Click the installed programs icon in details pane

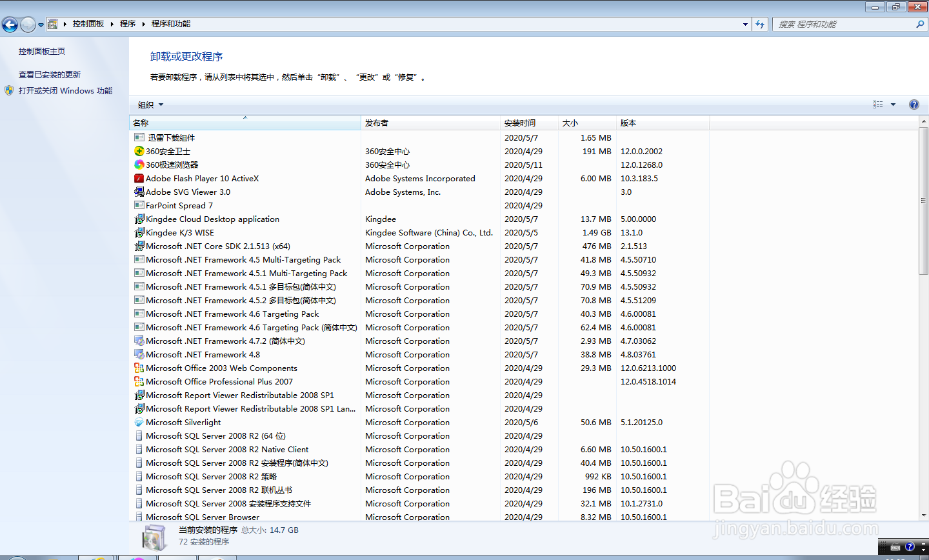click(x=154, y=537)
